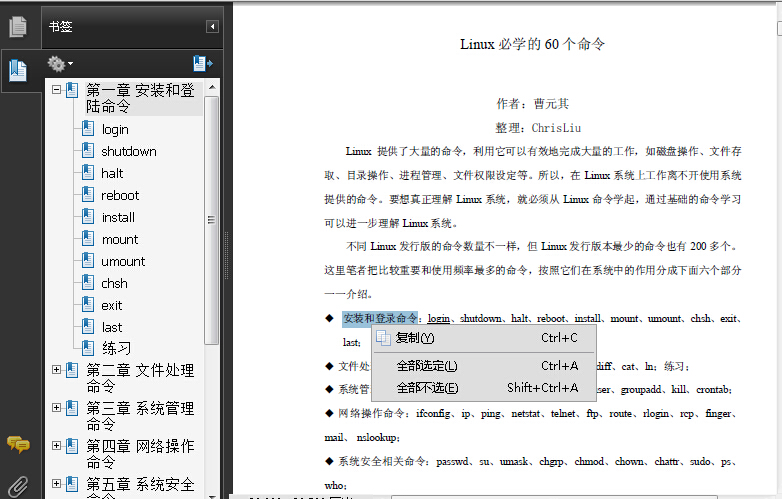Click the line 整理：ChrisLiu

538,128
